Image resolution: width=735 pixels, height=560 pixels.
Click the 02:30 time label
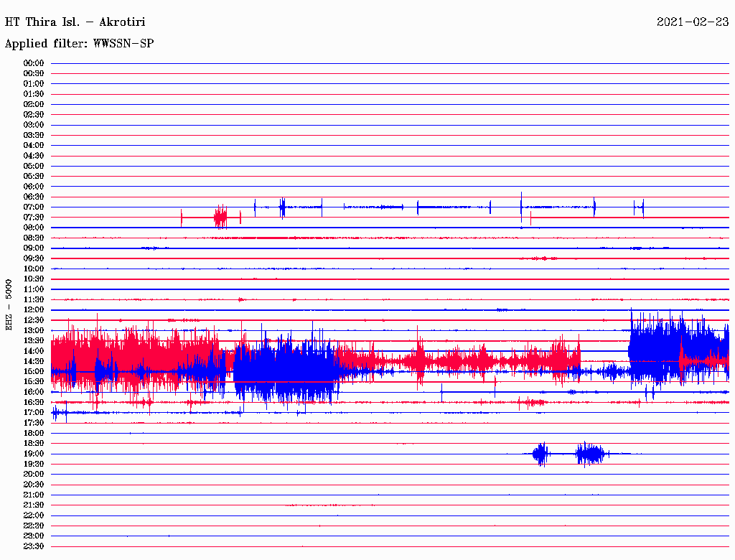tap(34, 115)
